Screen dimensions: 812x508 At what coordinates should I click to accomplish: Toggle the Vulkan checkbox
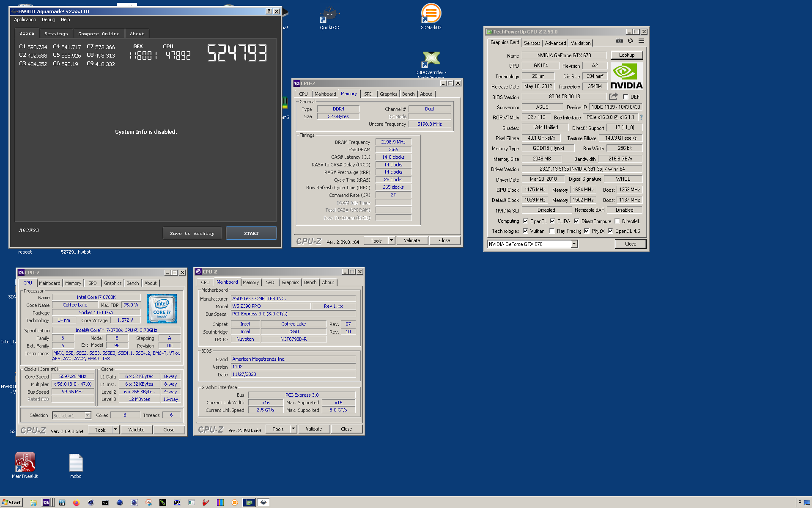[525, 231]
